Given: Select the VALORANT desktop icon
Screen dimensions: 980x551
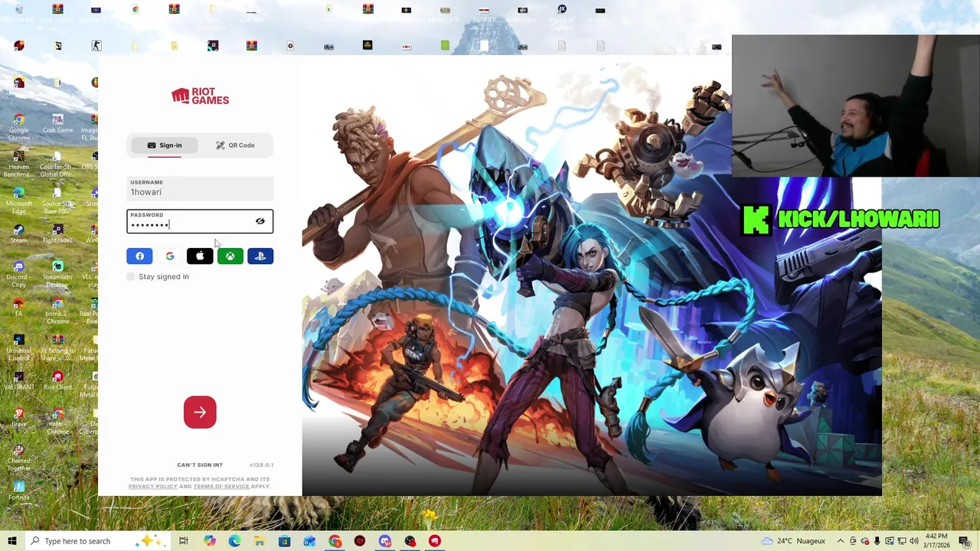Looking at the screenshot, I should pyautogui.click(x=19, y=381).
